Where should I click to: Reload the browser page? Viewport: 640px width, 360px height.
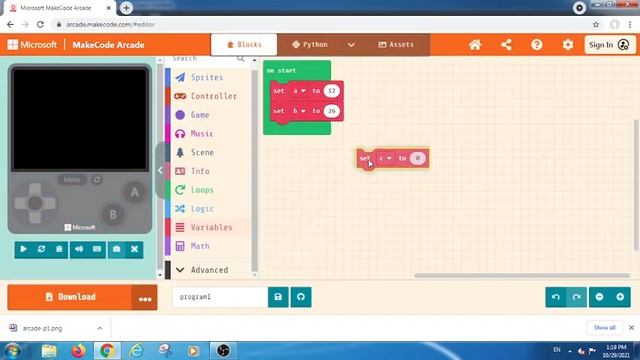[x=40, y=24]
